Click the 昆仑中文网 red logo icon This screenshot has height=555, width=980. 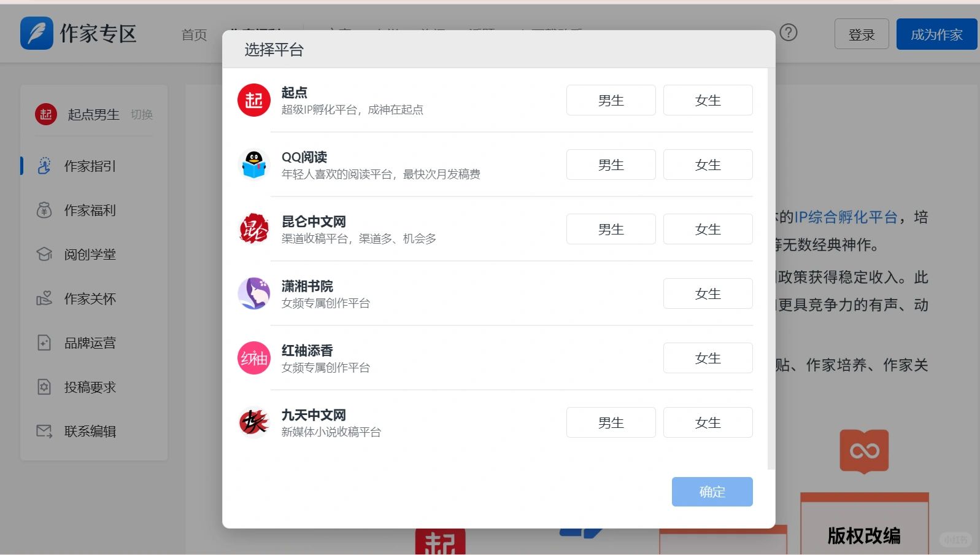(x=253, y=229)
